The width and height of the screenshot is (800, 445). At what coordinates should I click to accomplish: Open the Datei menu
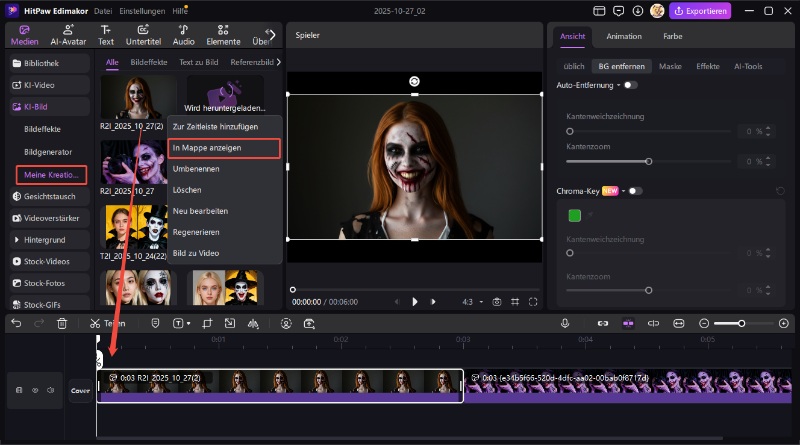103,11
